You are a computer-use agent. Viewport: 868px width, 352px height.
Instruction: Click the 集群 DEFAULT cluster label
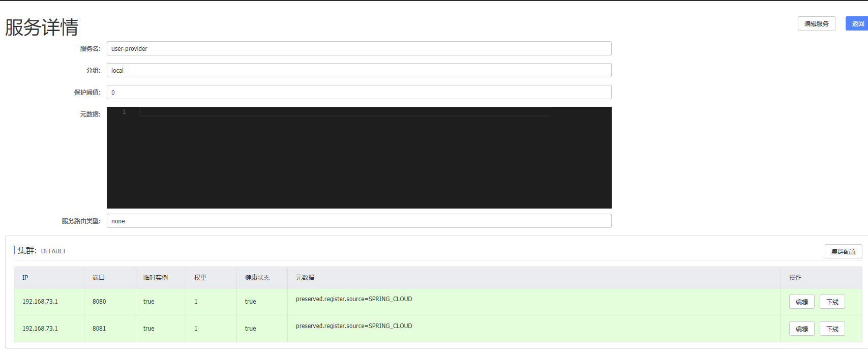pyautogui.click(x=42, y=251)
